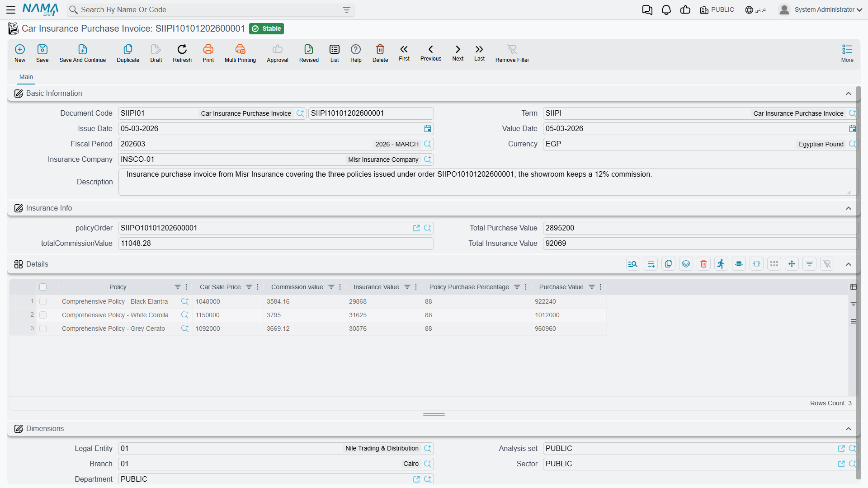Open the More toolbar menu
868x488 pixels.
tap(847, 53)
